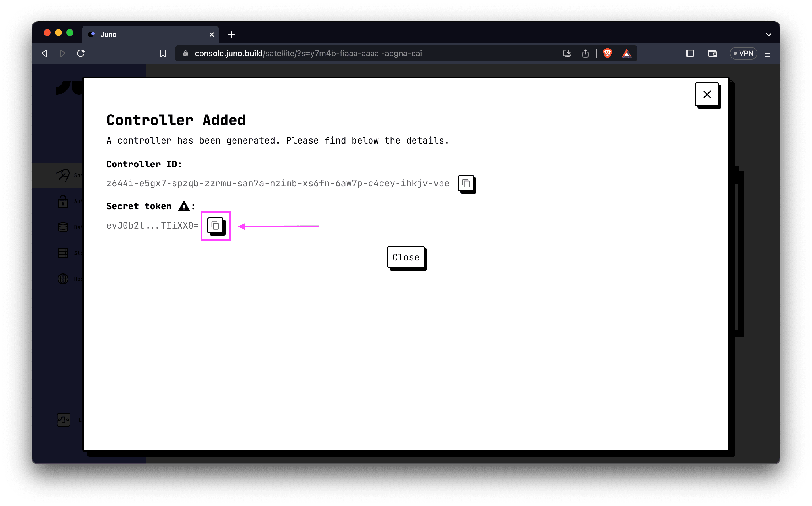
Task: Copy the secret token
Action: (x=215, y=226)
